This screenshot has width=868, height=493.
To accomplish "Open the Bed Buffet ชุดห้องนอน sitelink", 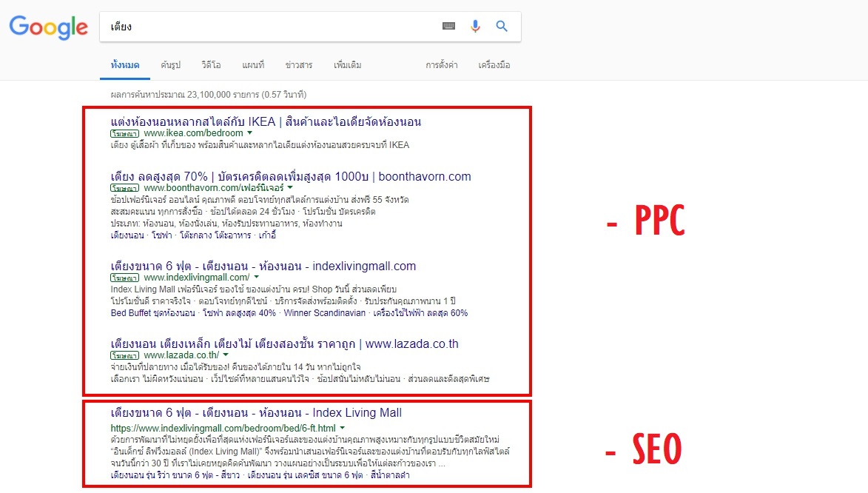I will point(152,313).
